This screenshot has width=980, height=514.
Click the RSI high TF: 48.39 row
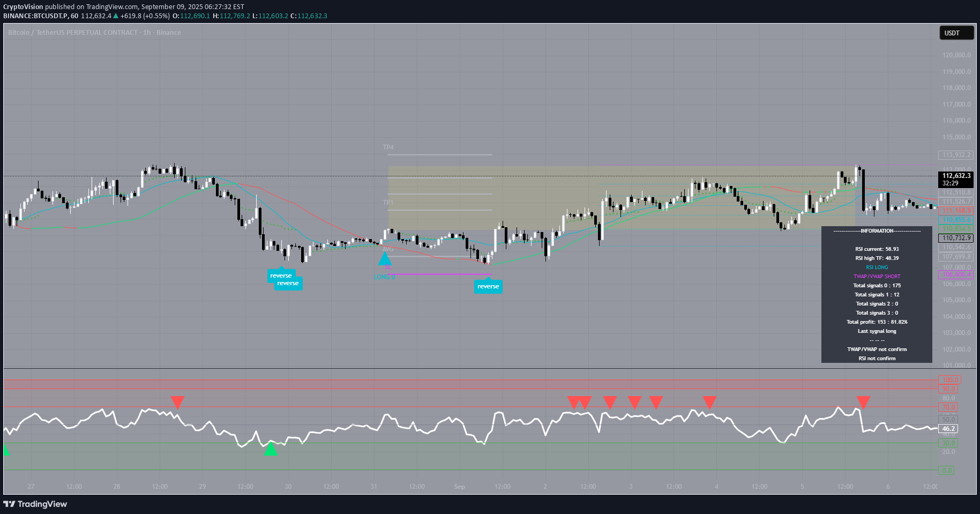(x=877, y=258)
